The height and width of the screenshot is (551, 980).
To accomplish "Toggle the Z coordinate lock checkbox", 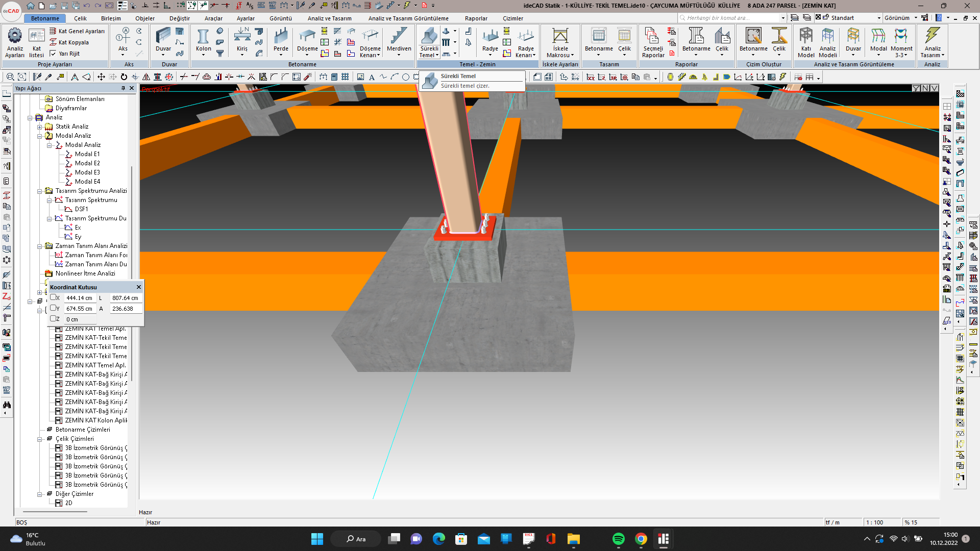I will (x=53, y=319).
